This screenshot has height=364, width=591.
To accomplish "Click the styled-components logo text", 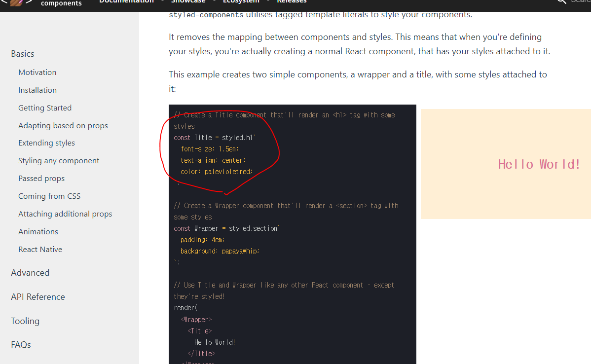I will pyautogui.click(x=61, y=3).
